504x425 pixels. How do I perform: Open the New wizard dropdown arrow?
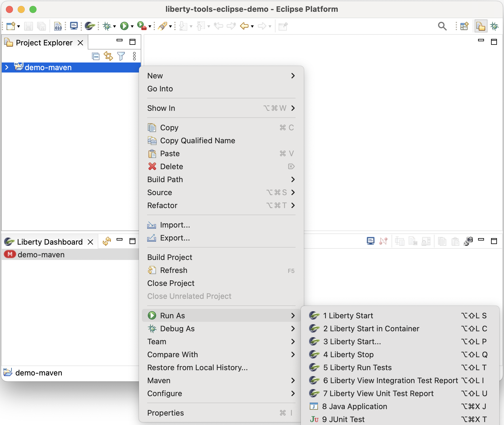pyautogui.click(x=19, y=27)
